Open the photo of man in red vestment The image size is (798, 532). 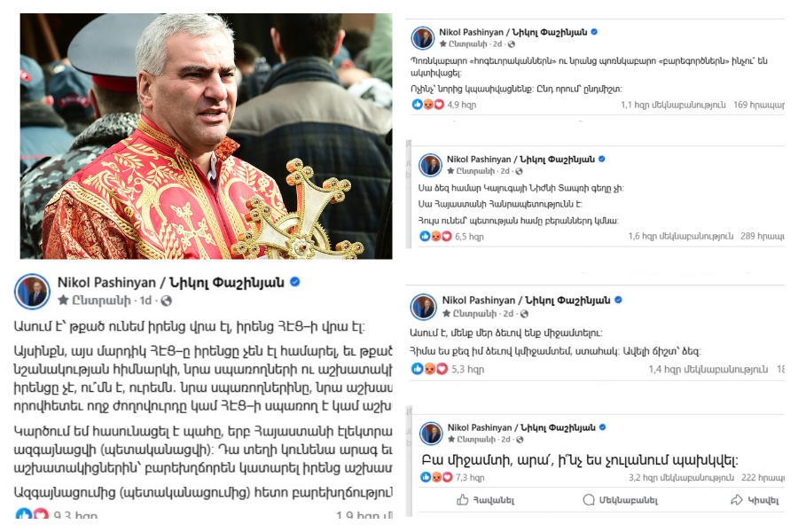pos(206,136)
